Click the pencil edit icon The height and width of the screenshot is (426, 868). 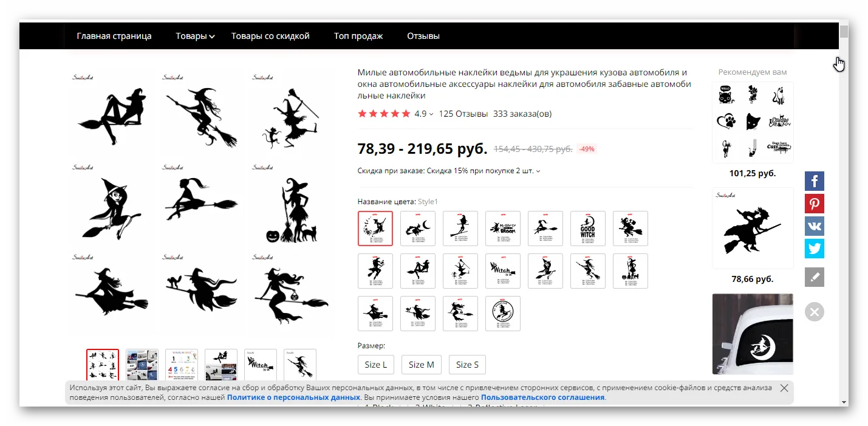[x=815, y=277]
